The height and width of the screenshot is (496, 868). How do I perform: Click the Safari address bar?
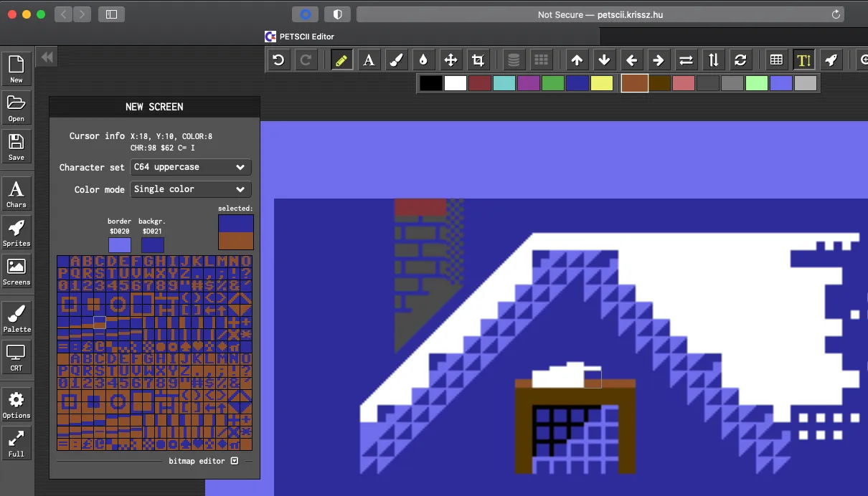click(x=600, y=14)
